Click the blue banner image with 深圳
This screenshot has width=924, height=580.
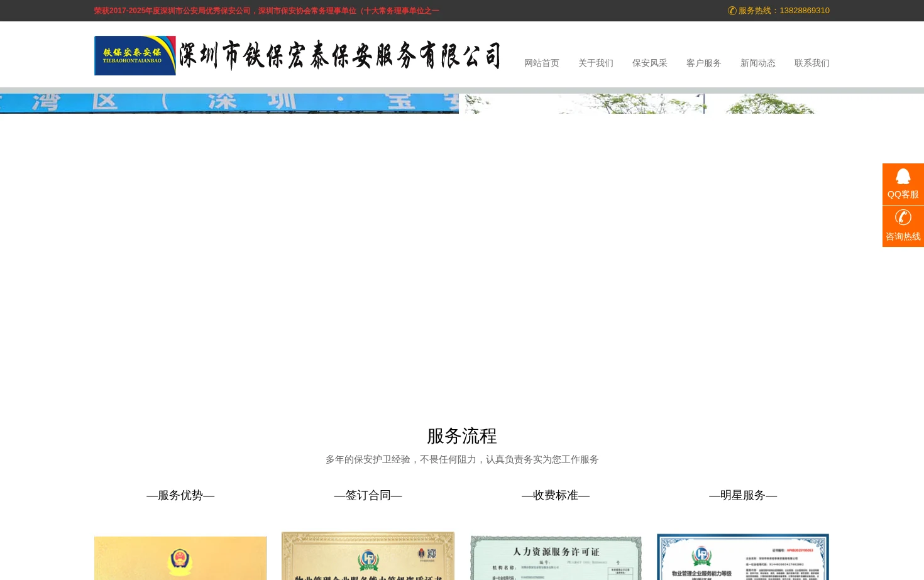coord(229,104)
